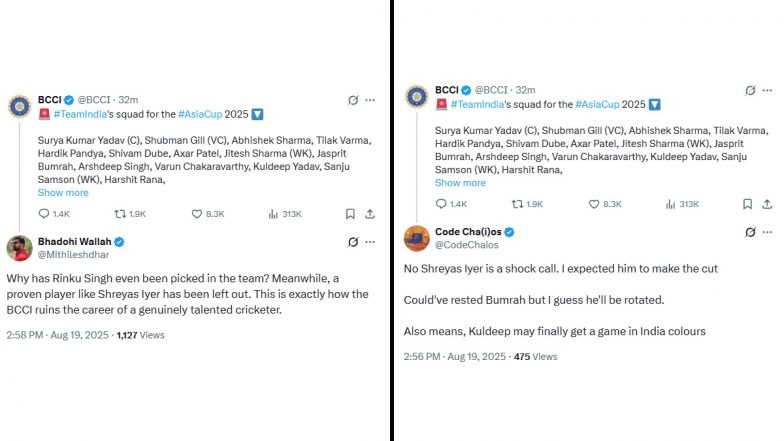Open more options for Bhadohi Wallah's tweet
Image resolution: width=784 pixels, height=441 pixels.
point(370,242)
